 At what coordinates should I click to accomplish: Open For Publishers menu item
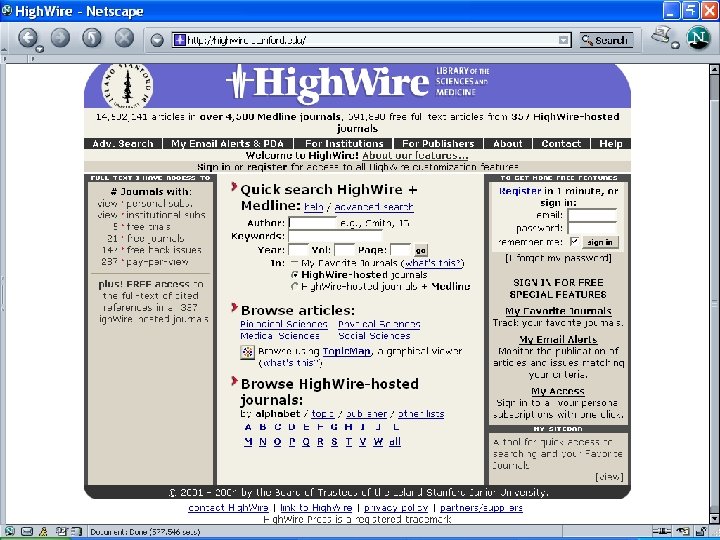(x=438, y=144)
